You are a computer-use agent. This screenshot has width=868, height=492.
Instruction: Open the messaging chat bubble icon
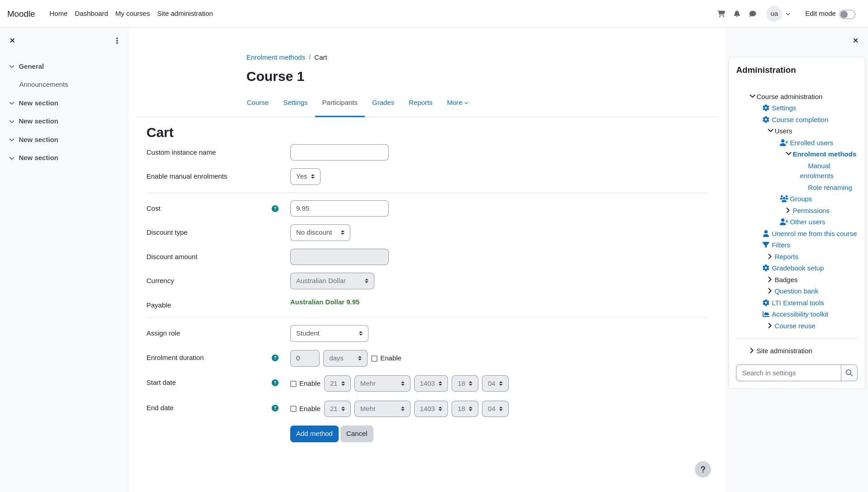click(x=753, y=14)
